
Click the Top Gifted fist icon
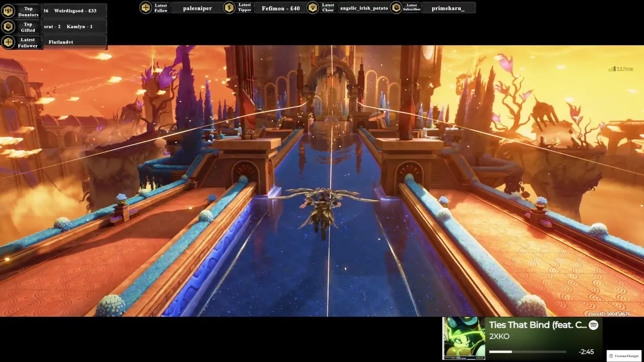coord(8,27)
